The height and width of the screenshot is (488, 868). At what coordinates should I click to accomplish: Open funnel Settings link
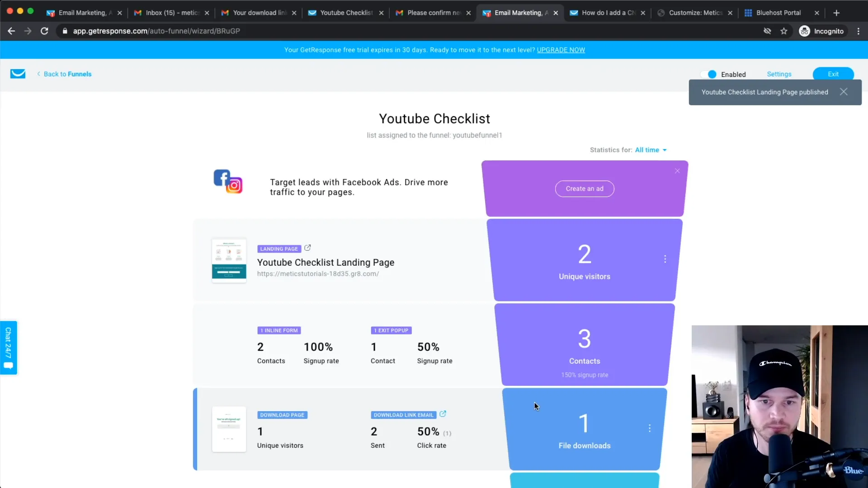779,74
